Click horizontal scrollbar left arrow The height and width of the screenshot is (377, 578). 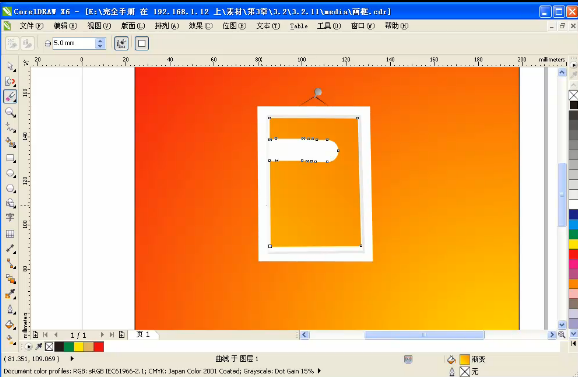pos(304,335)
